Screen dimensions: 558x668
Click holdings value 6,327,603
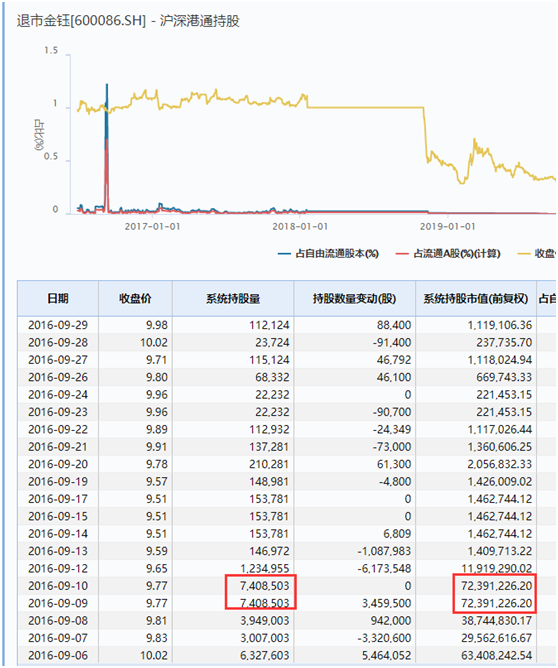point(265,656)
